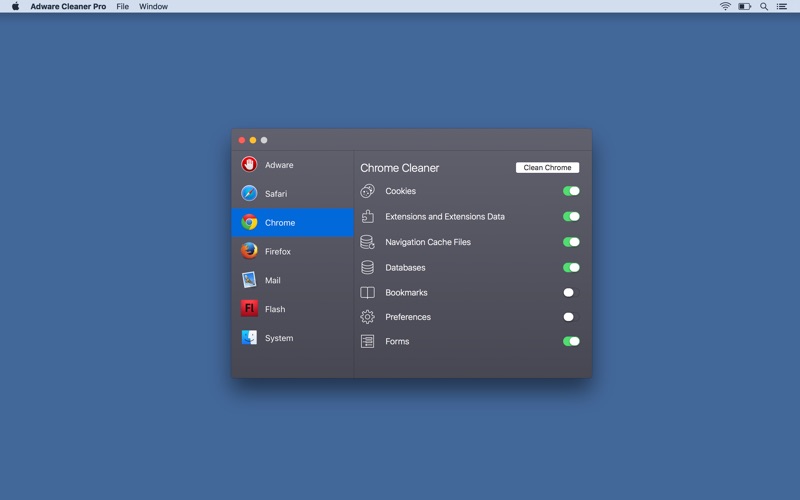Select the Adware sidebar label
Image resolution: width=800 pixels, height=500 pixels.
point(279,165)
